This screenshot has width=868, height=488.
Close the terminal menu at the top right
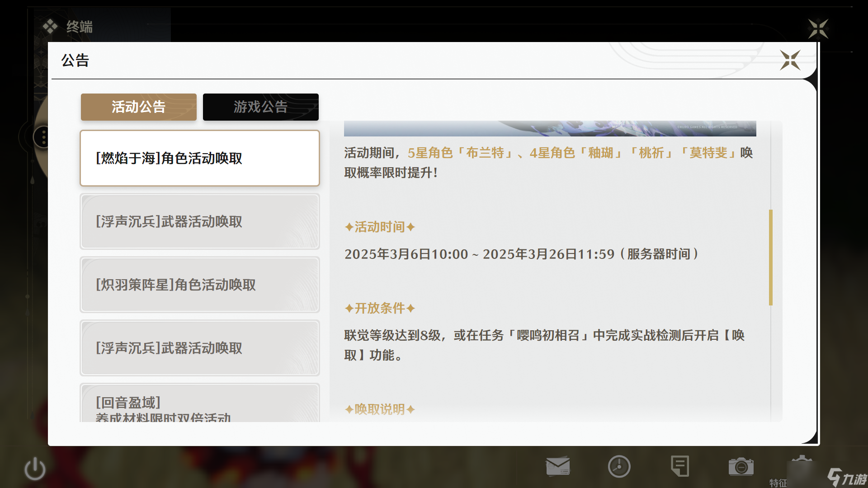coord(818,29)
